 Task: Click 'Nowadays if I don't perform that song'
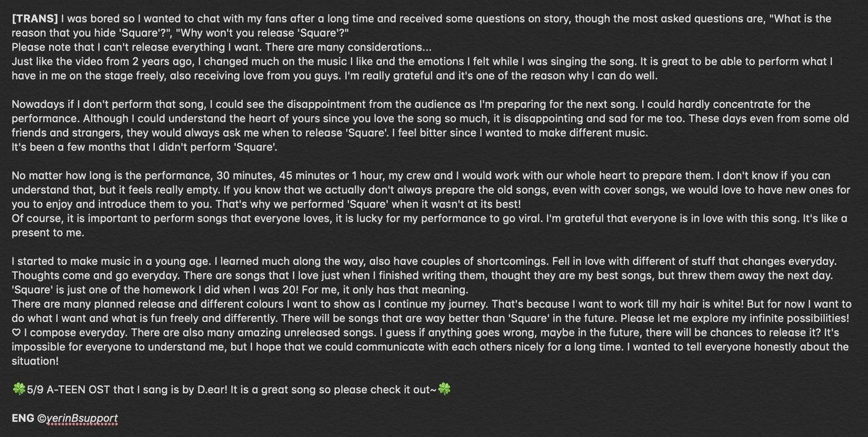pyautogui.click(x=109, y=105)
